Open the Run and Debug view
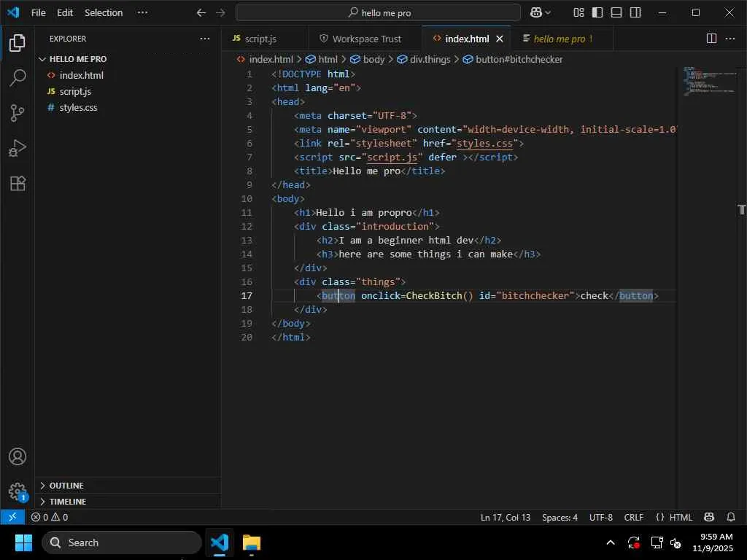Viewport: 747px width, 560px height. tap(18, 148)
